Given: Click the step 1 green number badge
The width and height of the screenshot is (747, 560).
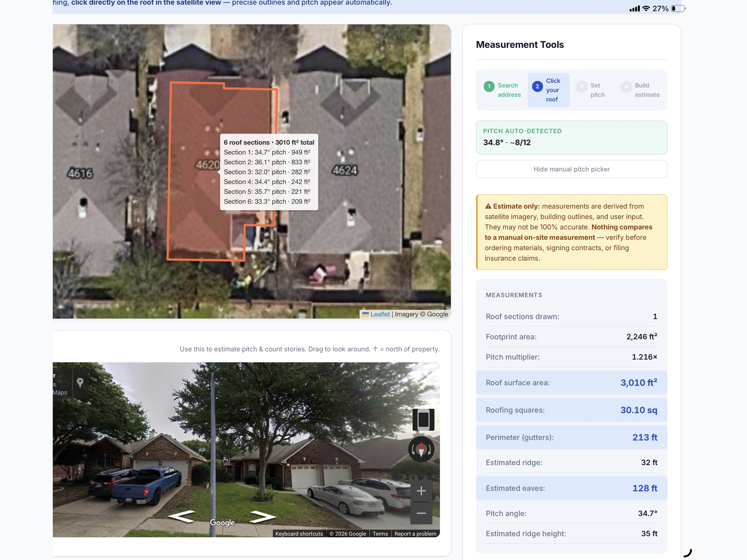Looking at the screenshot, I should pos(489,86).
